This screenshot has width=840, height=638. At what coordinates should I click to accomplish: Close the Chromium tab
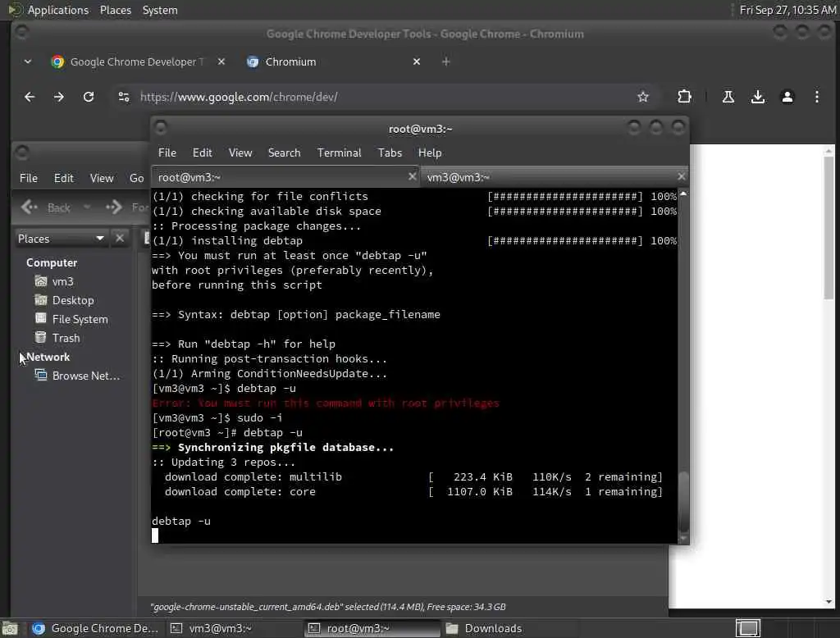click(416, 62)
